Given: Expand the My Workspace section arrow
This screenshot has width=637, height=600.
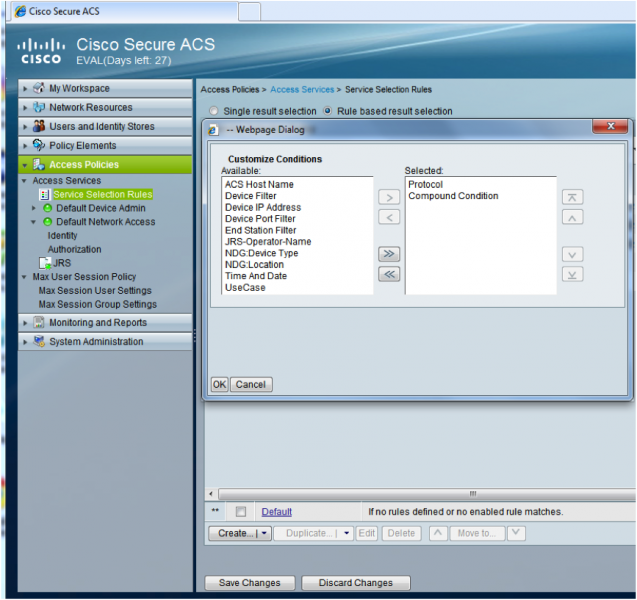Looking at the screenshot, I should (25, 88).
